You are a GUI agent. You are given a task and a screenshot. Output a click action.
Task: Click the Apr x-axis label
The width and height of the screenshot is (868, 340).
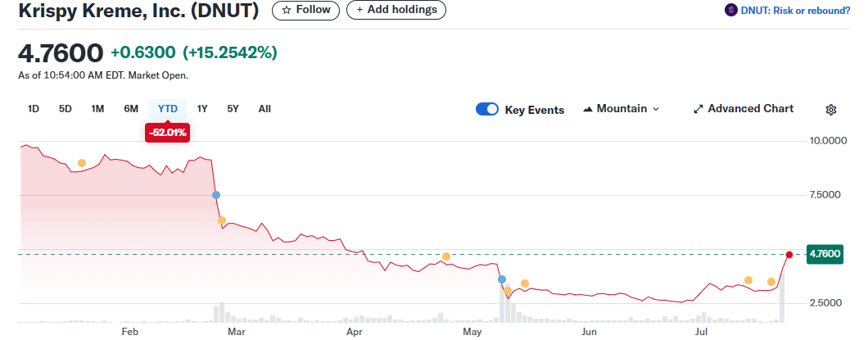[x=354, y=332]
